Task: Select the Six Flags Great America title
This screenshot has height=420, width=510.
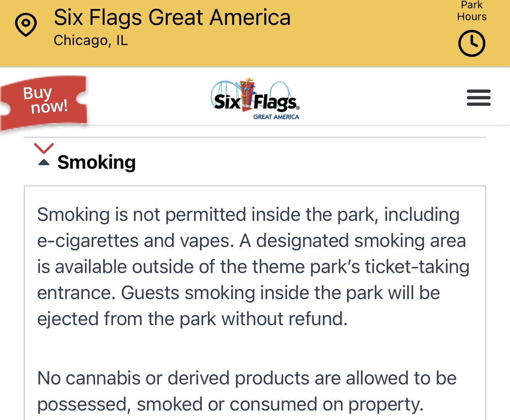Action: (x=172, y=17)
